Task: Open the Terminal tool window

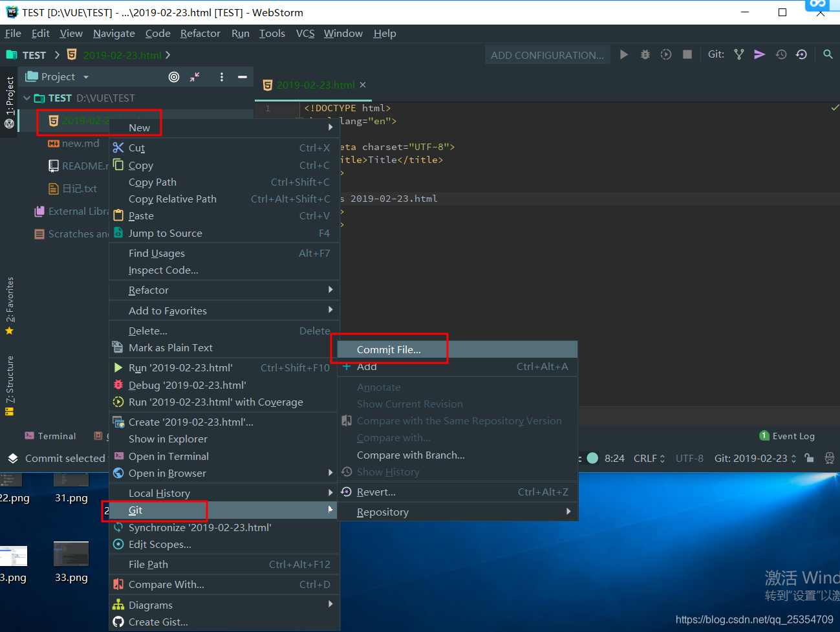Action: [x=50, y=435]
